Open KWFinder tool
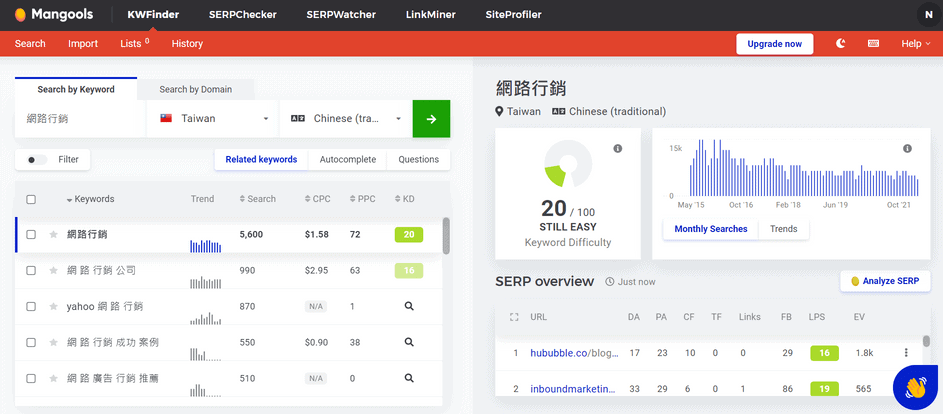The image size is (943, 414). click(x=153, y=15)
